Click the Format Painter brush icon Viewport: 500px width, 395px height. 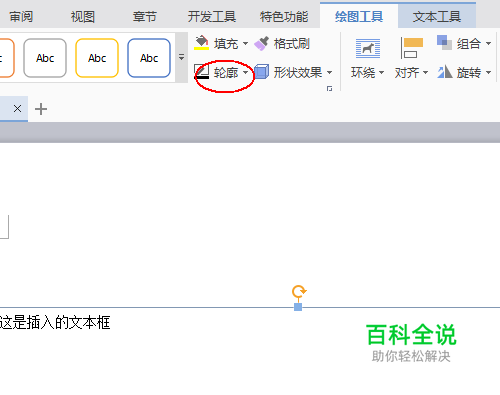click(262, 43)
